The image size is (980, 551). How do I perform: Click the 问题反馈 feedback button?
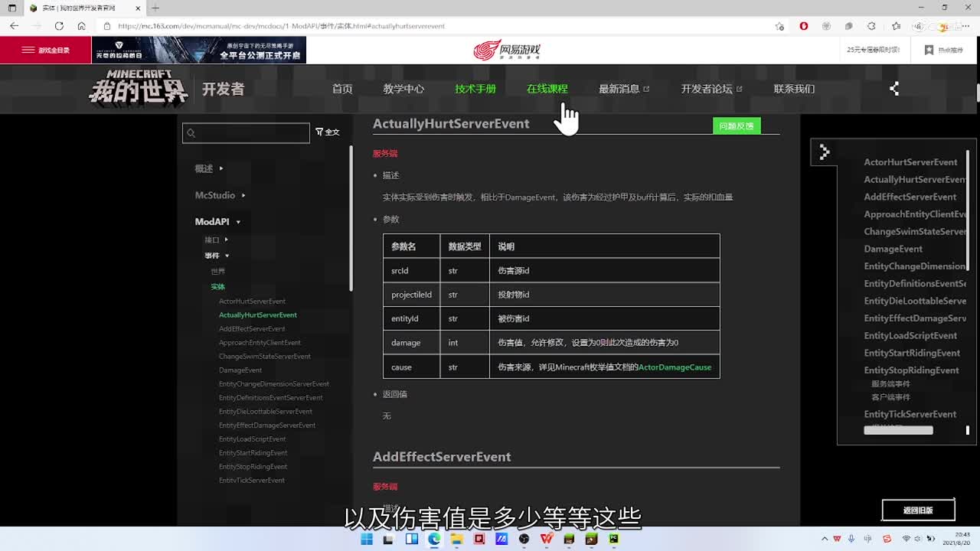(x=737, y=126)
